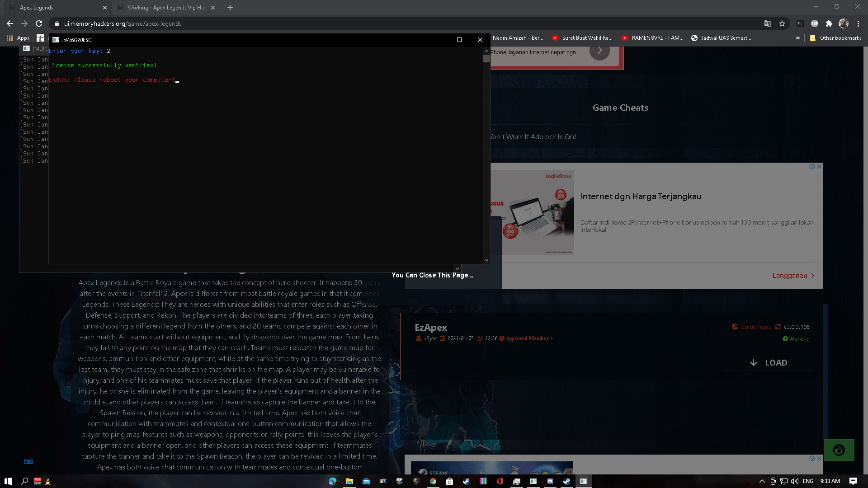The height and width of the screenshot is (488, 868).
Task: Click the ad info icon on IndiHome ad
Action: [812, 167]
